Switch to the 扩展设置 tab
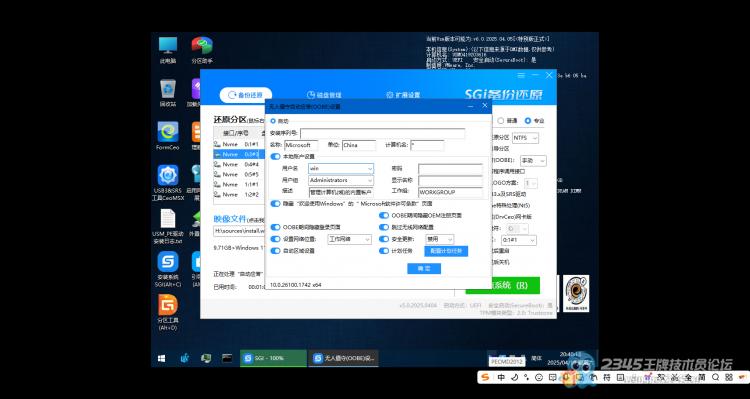Image resolution: width=750 pixels, height=399 pixels. tap(403, 95)
